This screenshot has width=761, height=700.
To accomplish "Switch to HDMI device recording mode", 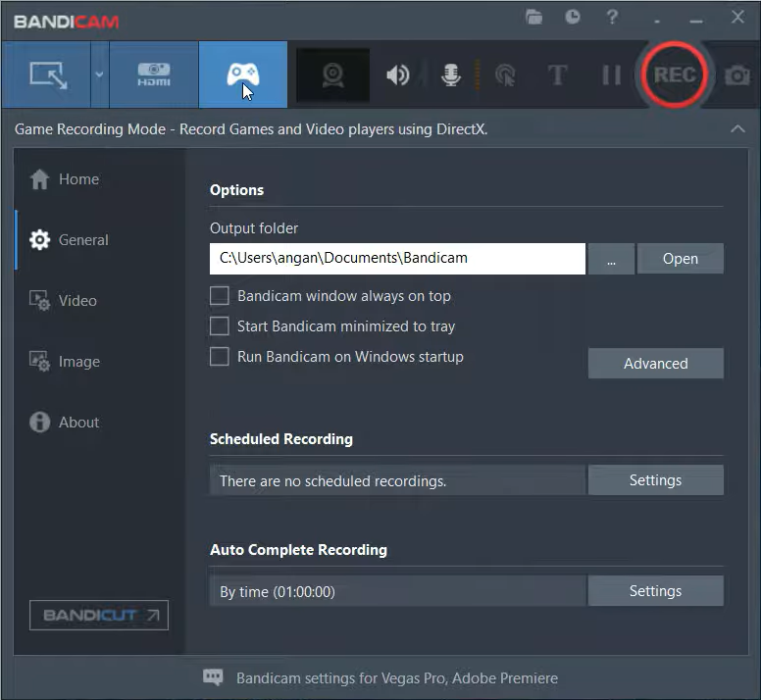I will pos(154,75).
